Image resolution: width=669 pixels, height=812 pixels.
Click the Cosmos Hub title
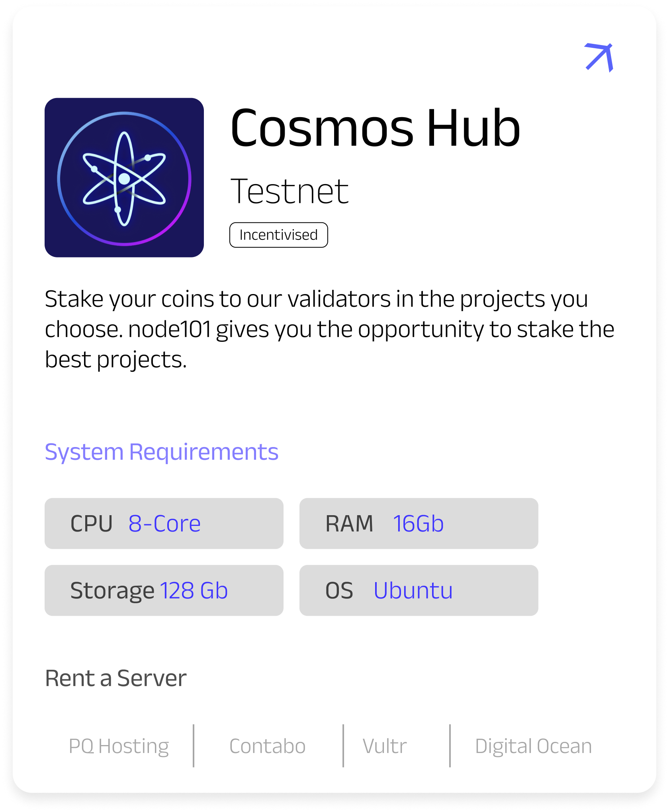(375, 128)
